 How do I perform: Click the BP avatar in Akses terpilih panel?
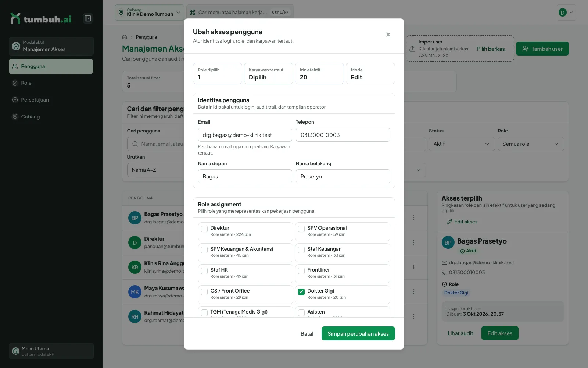448,243
